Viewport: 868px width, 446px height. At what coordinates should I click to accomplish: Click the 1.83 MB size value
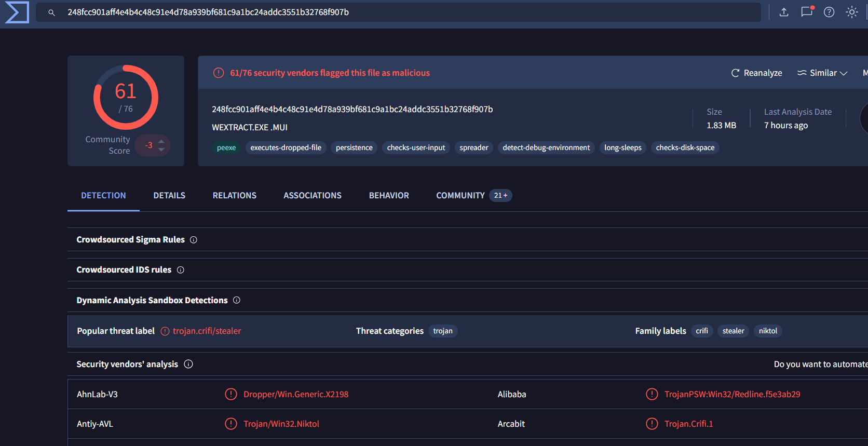pyautogui.click(x=722, y=126)
